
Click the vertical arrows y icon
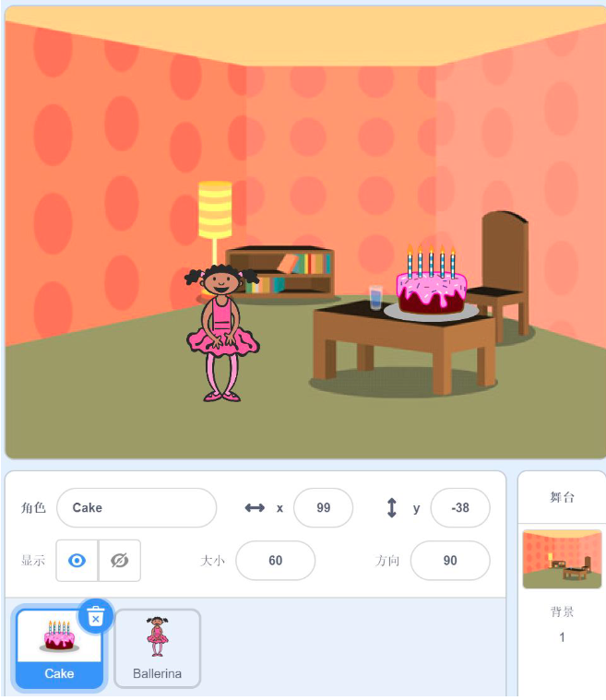click(x=392, y=507)
